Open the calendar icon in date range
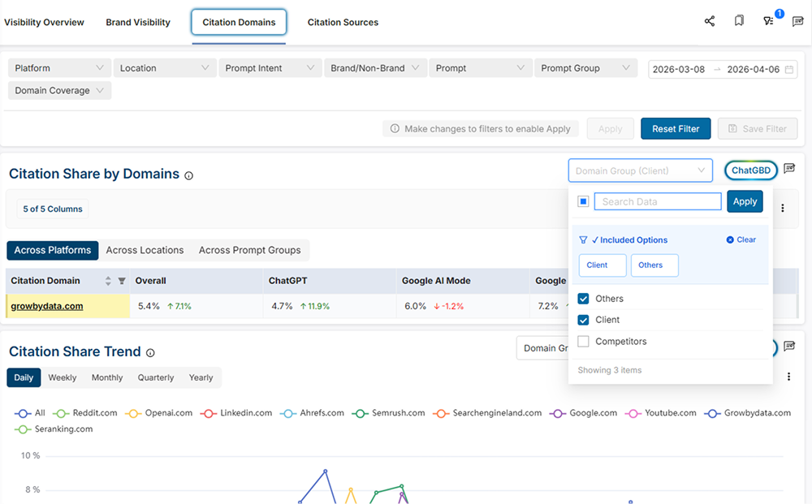Viewport: 812px width, 504px height. [790, 69]
